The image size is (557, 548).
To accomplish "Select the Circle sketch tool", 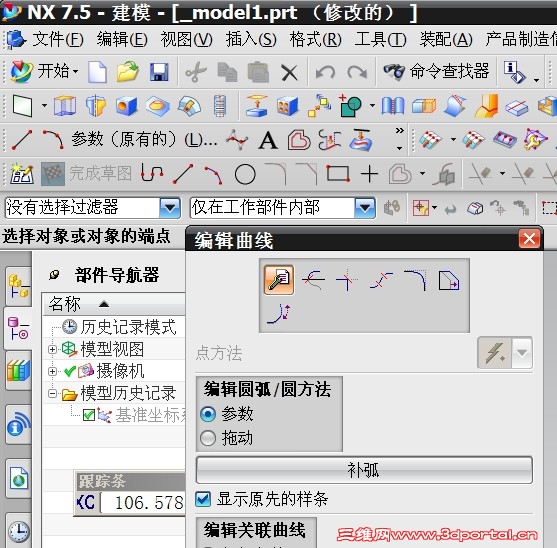I will 245,174.
